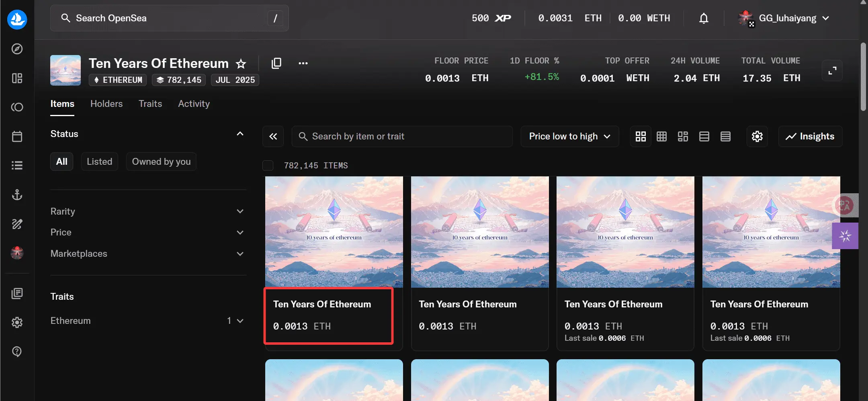Switch to the Traits tab

click(150, 104)
